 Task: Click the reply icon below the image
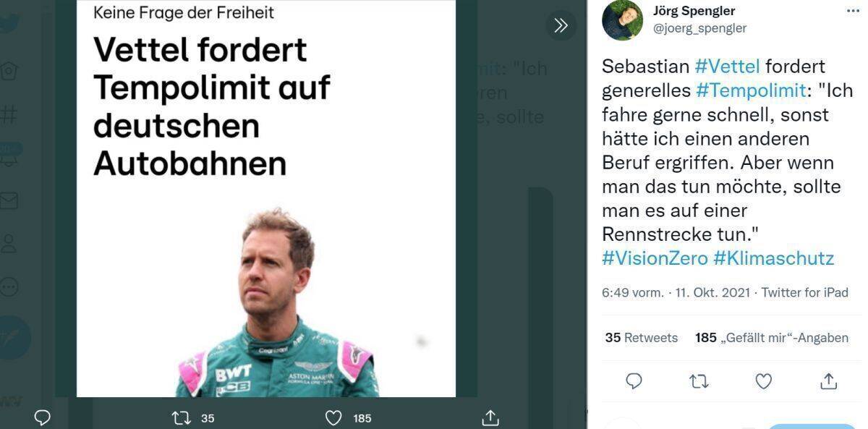click(x=43, y=417)
